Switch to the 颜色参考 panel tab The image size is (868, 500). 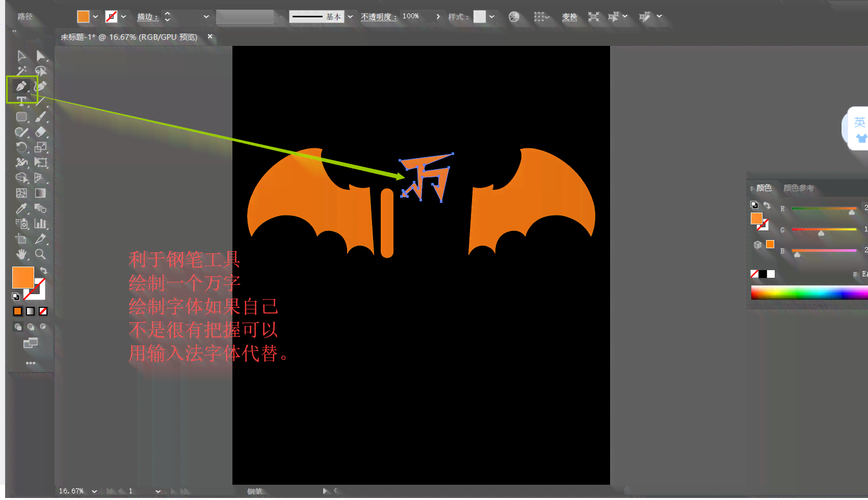coord(799,188)
